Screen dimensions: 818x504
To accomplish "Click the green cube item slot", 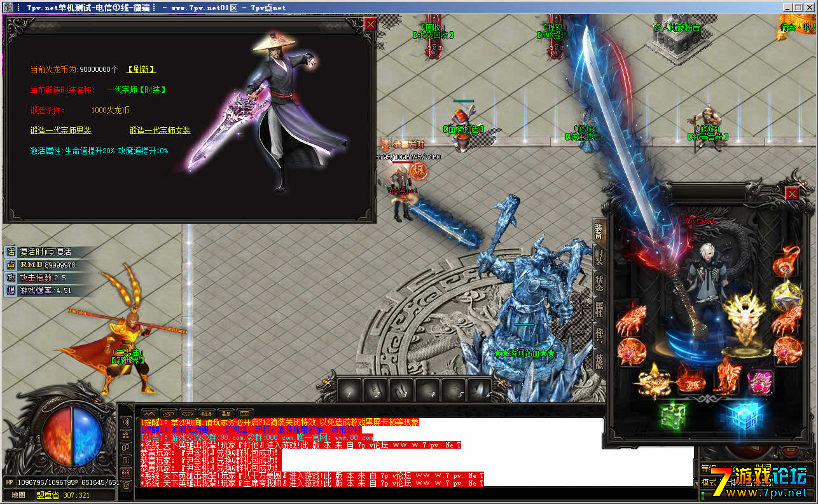I will pyautogui.click(x=672, y=416).
